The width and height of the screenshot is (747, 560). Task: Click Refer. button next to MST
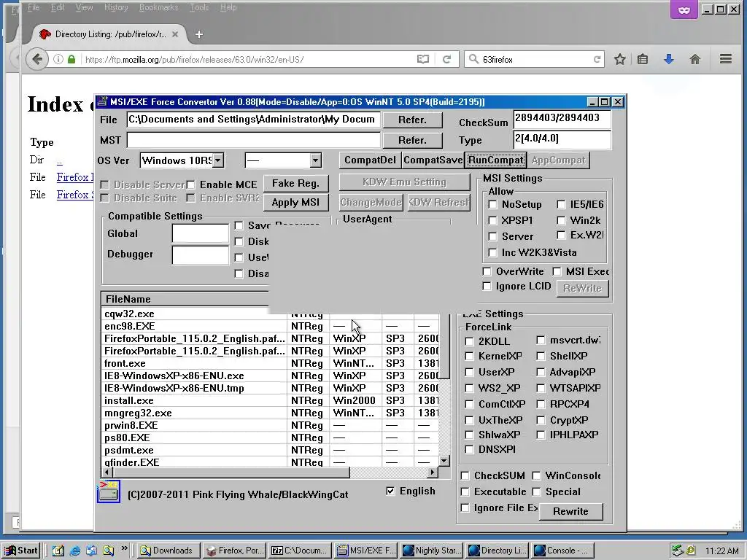tap(413, 141)
